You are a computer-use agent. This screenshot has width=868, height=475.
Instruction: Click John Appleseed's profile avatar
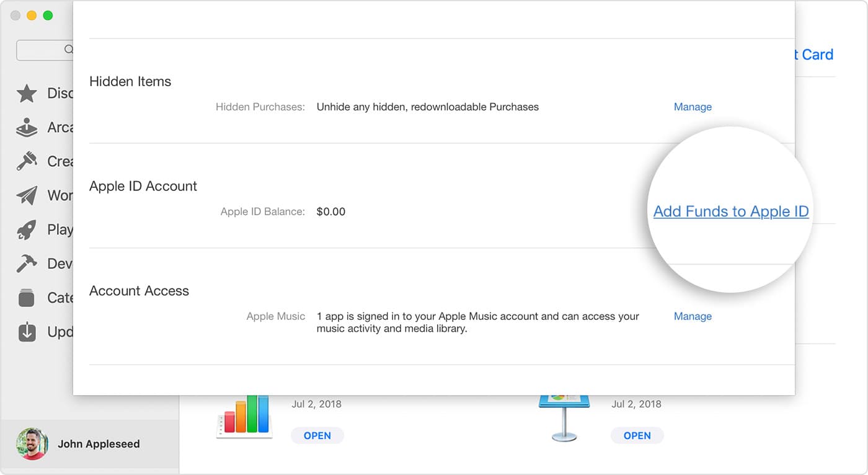point(32,444)
